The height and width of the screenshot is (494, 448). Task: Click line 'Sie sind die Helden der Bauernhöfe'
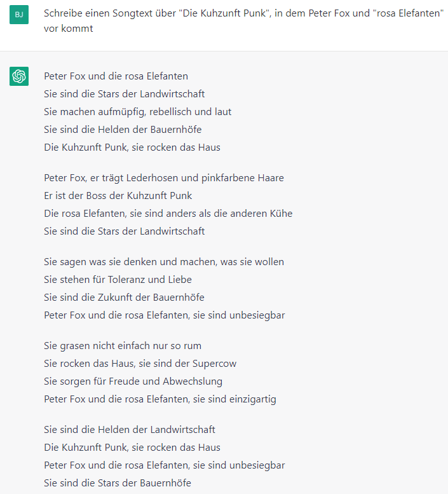coord(123,130)
